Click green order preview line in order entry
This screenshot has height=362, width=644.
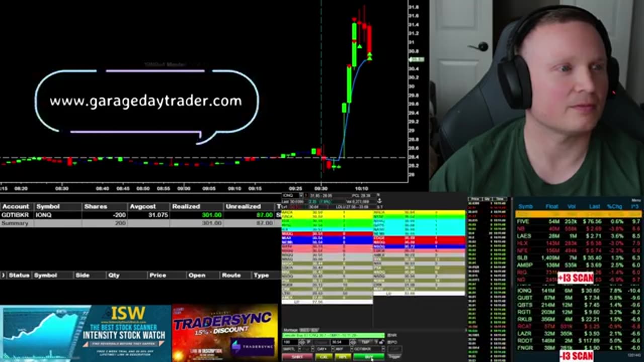(333, 335)
